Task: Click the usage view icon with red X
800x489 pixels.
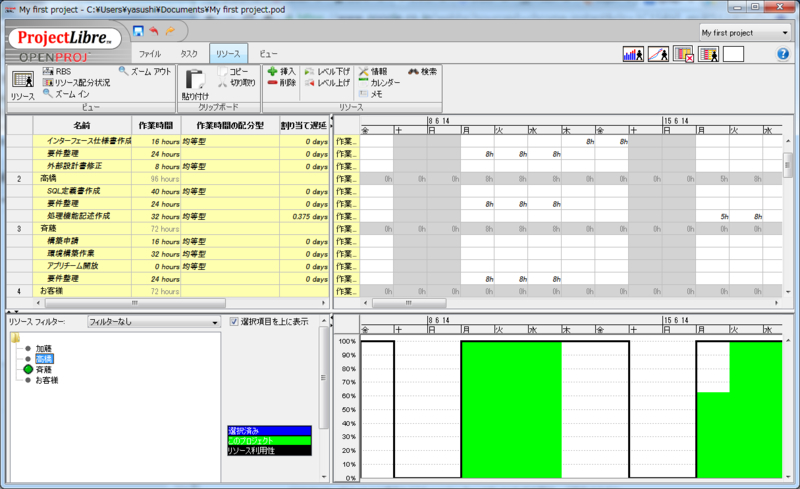Action: (x=683, y=54)
